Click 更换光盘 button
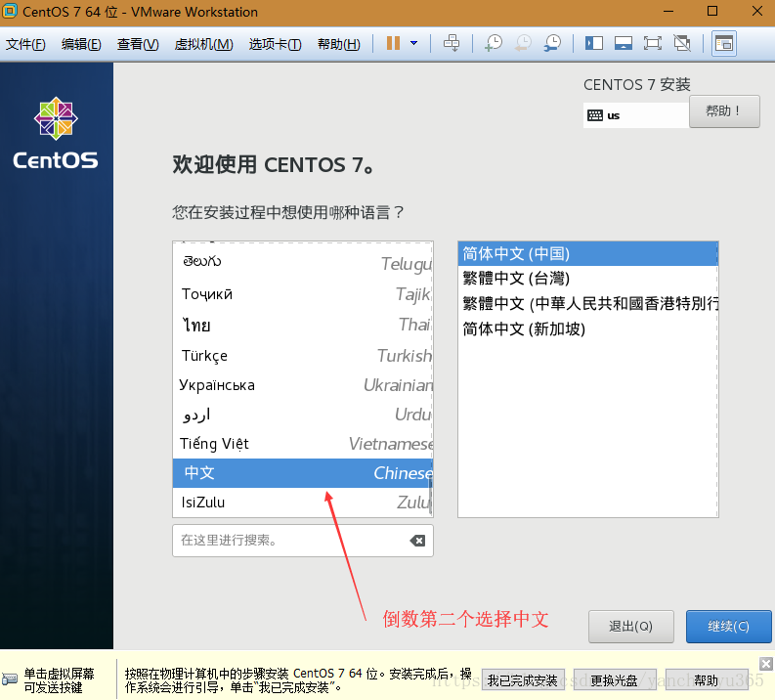Viewport: 775px width, 700px height. (x=615, y=680)
